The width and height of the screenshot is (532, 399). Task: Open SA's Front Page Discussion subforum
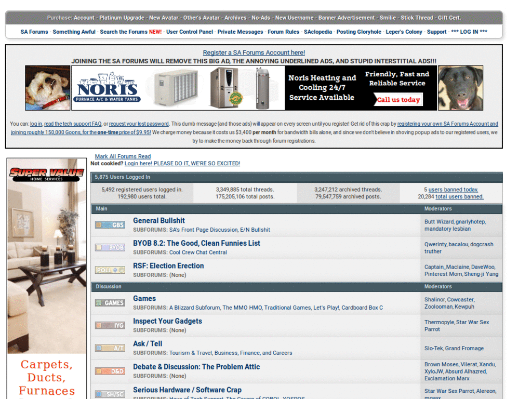[x=204, y=230]
